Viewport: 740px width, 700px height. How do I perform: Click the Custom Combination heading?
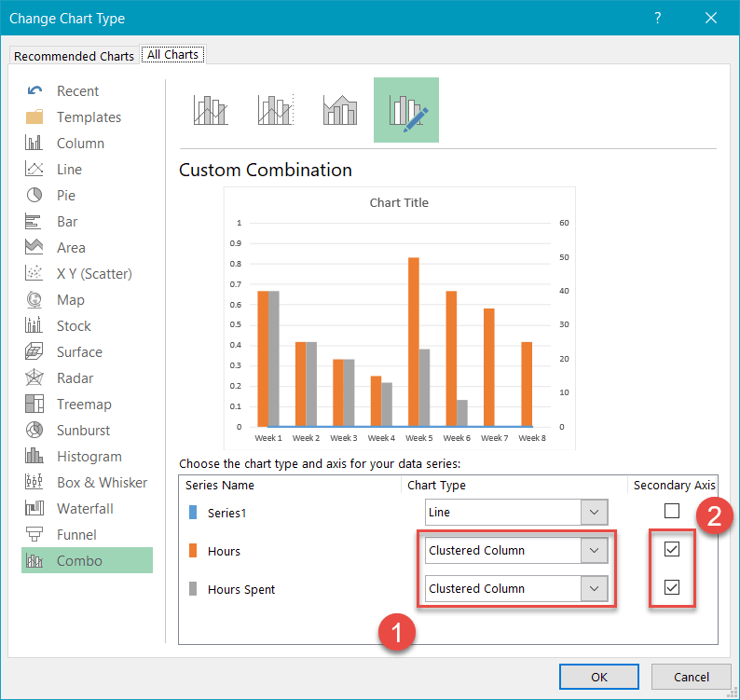[x=266, y=170]
